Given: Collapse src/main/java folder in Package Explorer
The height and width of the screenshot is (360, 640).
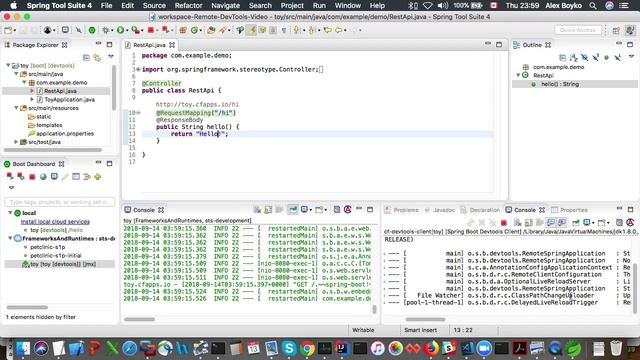Looking at the screenshot, I should 16,74.
